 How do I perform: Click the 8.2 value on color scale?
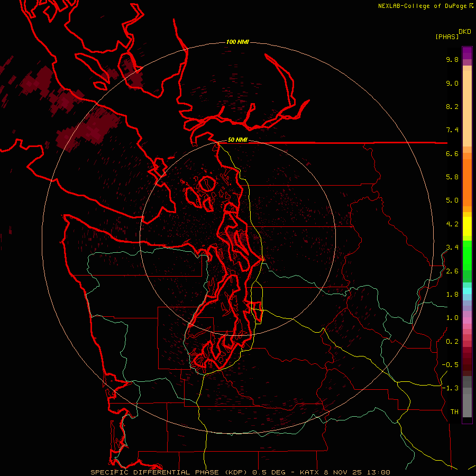point(452,106)
